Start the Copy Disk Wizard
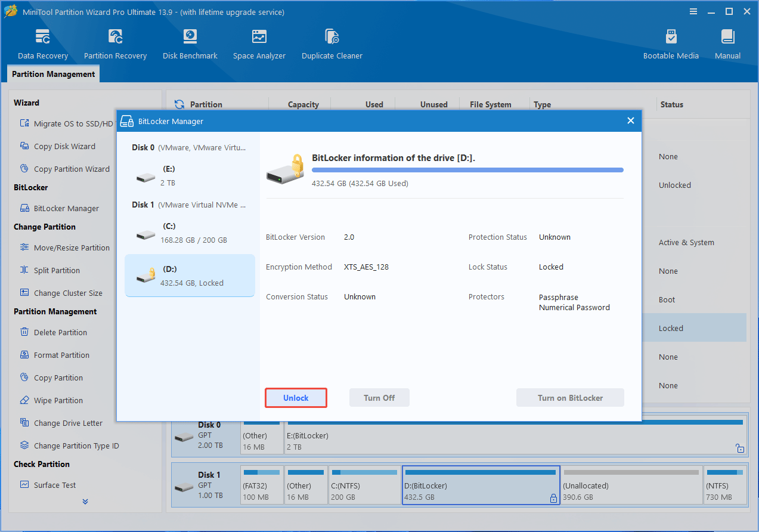The image size is (759, 532). [x=57, y=146]
